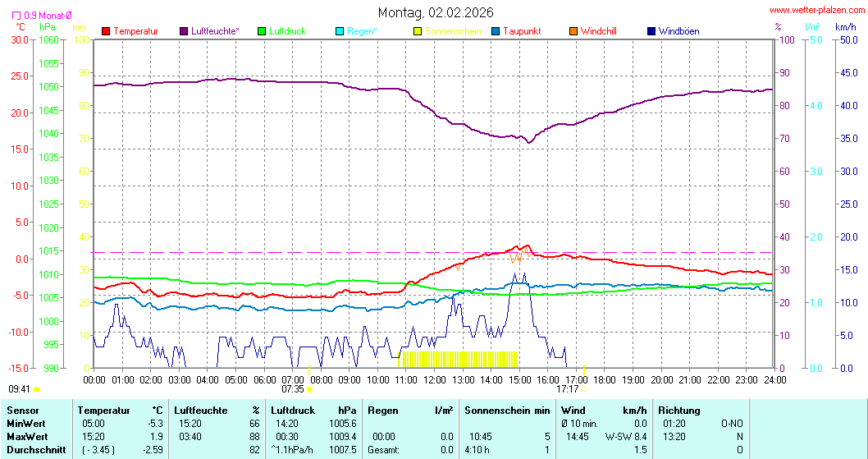Screen dimensions: 868x459
Task: Click the blue Taupunkt legend box
Action: (496, 31)
